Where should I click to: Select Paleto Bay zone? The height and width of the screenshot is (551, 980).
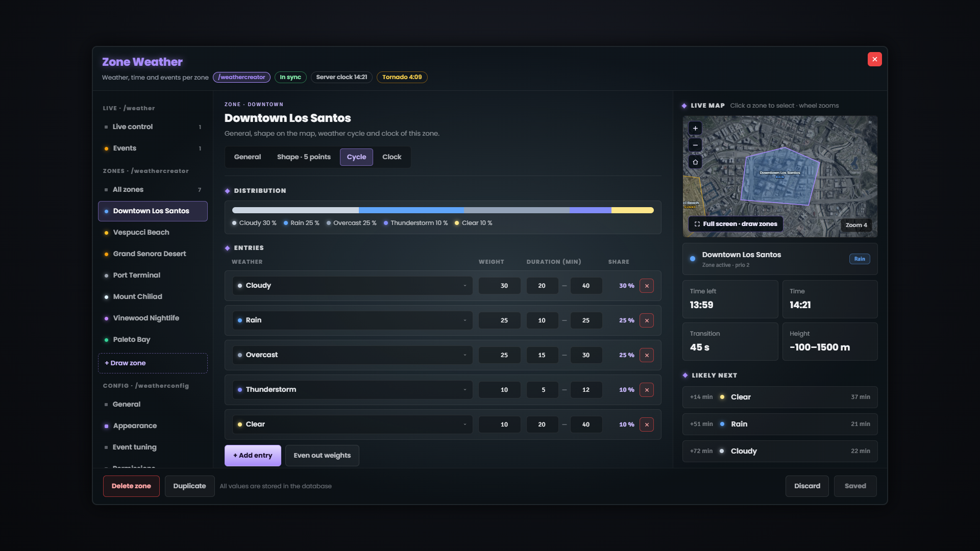(x=153, y=340)
